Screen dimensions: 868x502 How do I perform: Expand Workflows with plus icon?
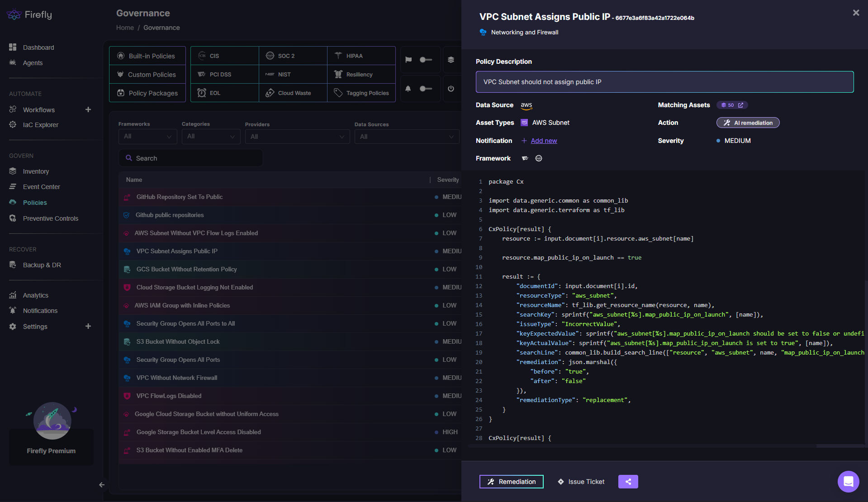point(88,109)
